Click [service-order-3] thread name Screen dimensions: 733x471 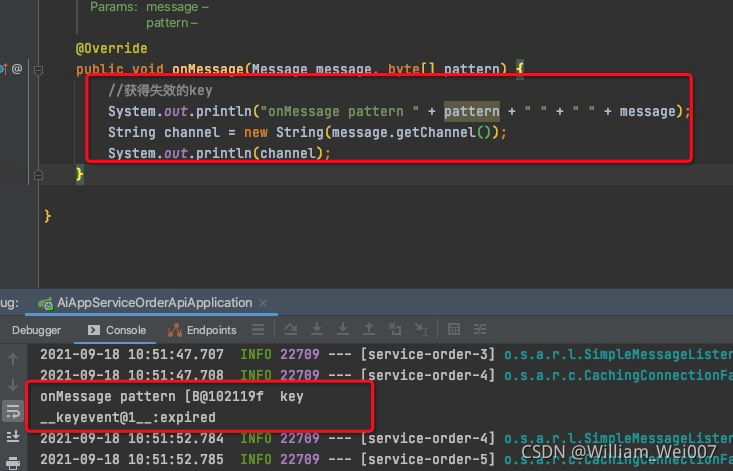pos(428,354)
